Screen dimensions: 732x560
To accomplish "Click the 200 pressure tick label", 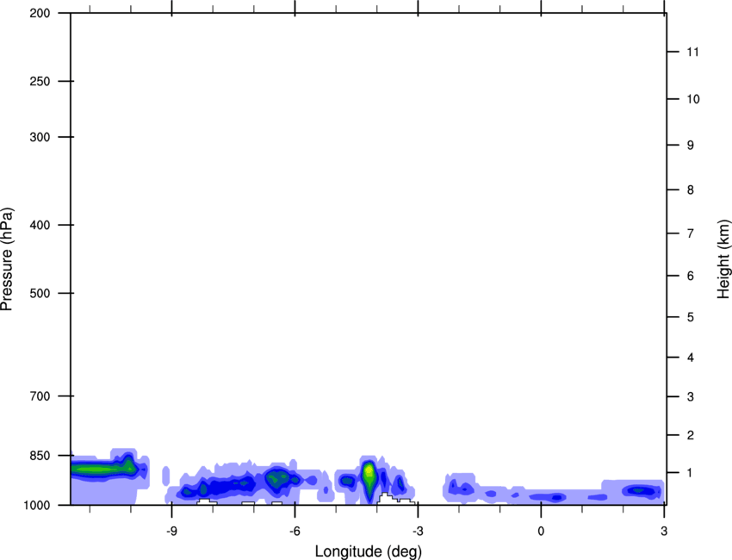I will (x=40, y=13).
